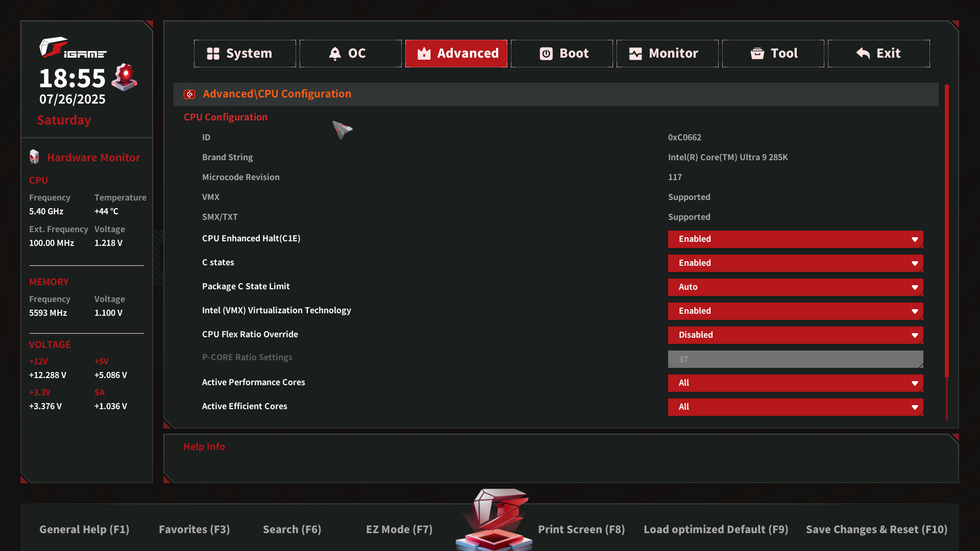Viewport: 980px width, 551px height.
Task: Click the red vertical scrollbar
Action: coord(947,230)
